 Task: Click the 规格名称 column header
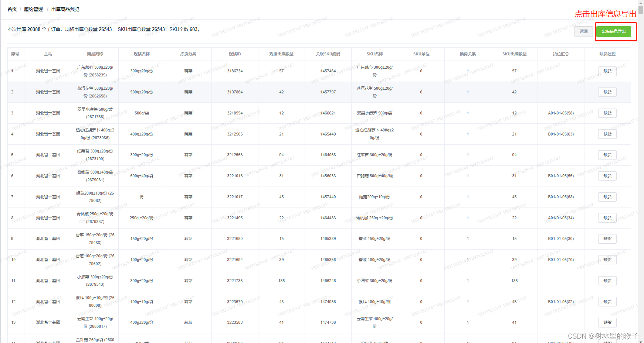(x=142, y=54)
